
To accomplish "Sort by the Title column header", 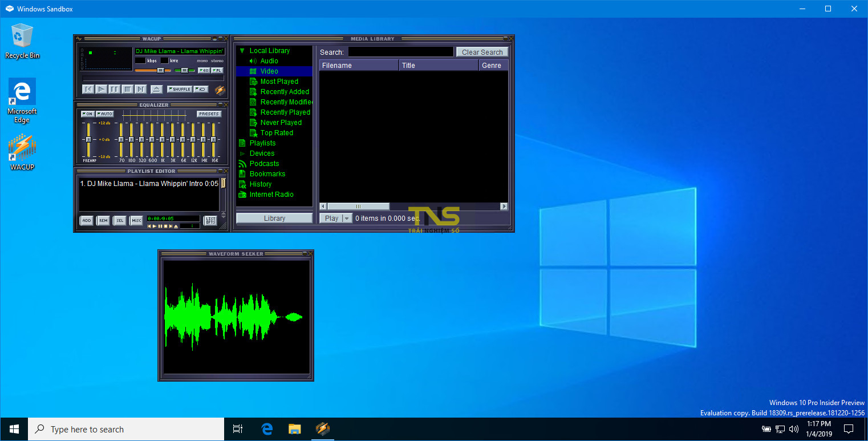I will click(x=439, y=66).
